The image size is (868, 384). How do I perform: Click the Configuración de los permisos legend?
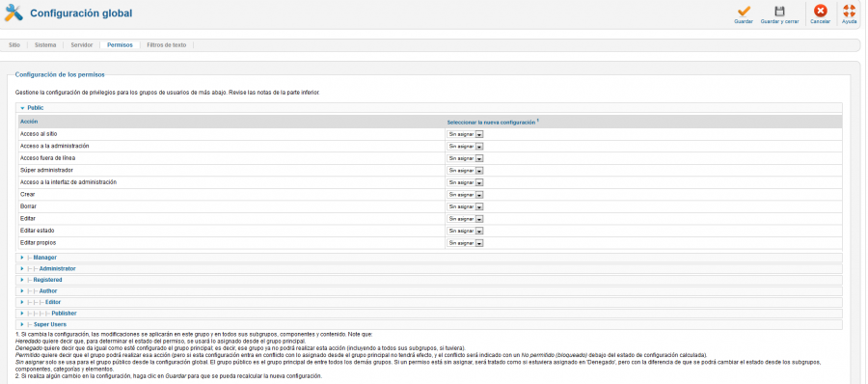60,74
